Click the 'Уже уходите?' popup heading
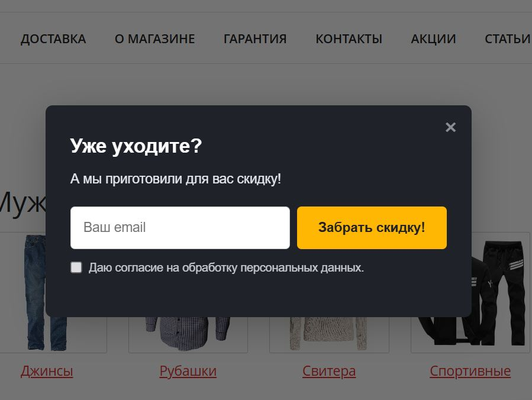Image resolution: width=532 pixels, height=400 pixels. coord(136,146)
